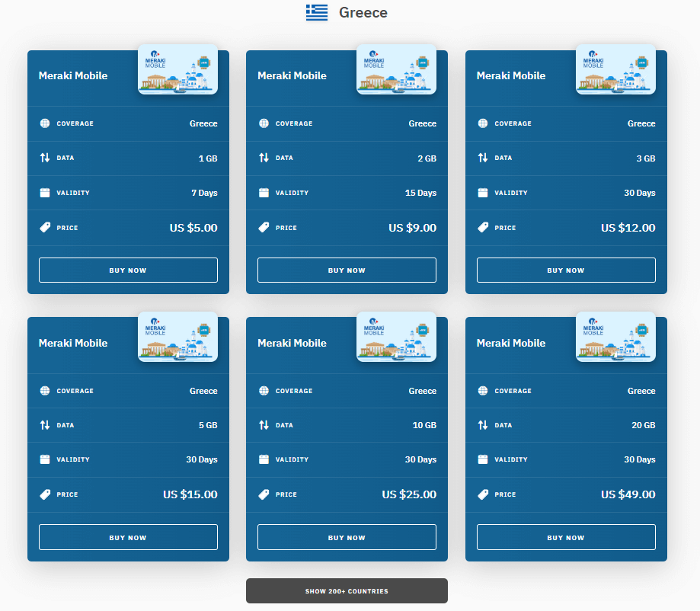Open the Meraki Mobile card image on 2 GB plan
This screenshot has height=611, width=700.
pos(396,69)
